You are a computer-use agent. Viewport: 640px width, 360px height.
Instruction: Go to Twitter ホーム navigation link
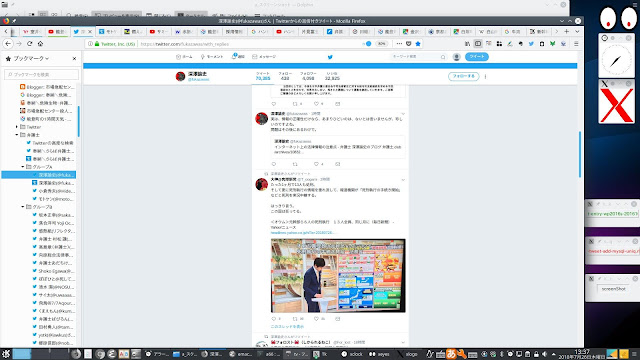[x=184, y=57]
